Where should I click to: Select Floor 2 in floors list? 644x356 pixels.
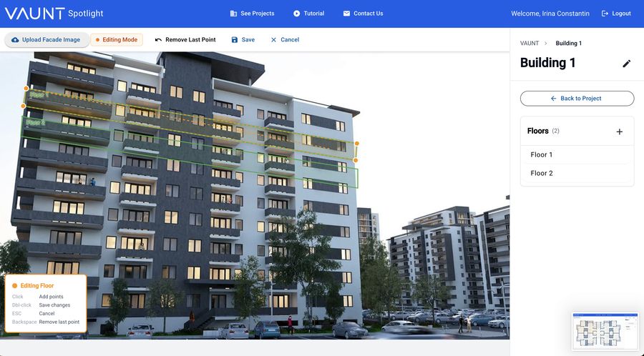coord(577,173)
